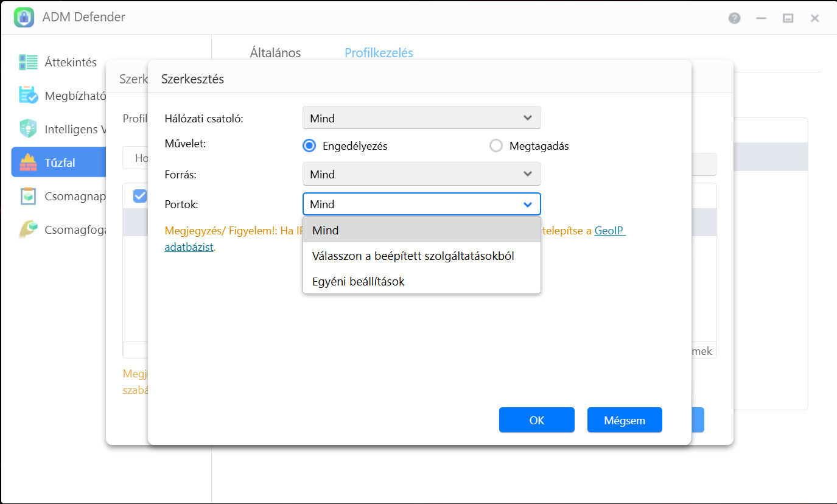Image resolution: width=837 pixels, height=504 pixels.
Task: Select the Engedélyezés radio button
Action: coord(310,146)
